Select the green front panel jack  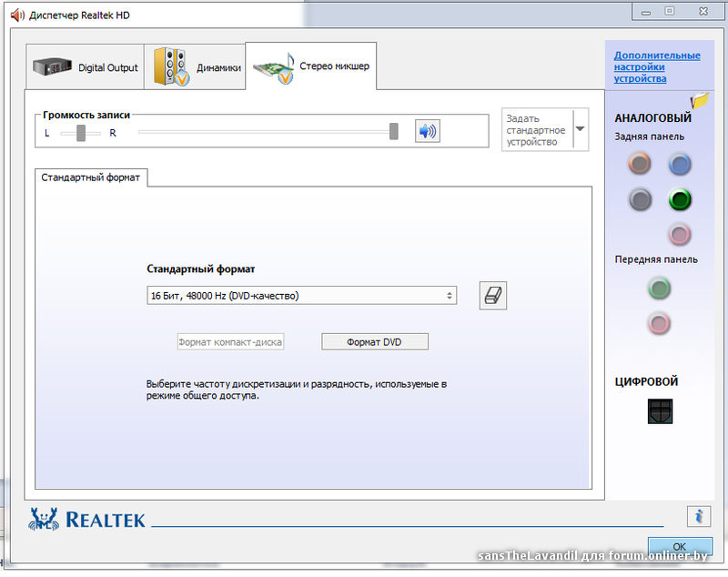(x=659, y=288)
